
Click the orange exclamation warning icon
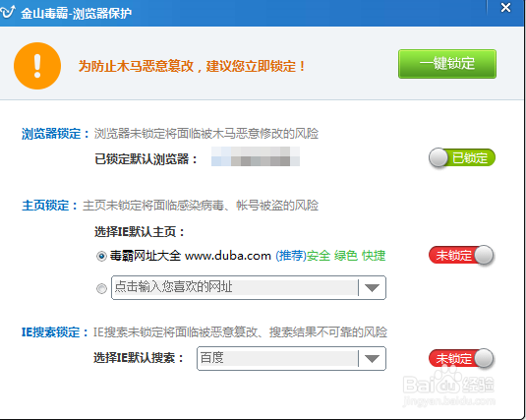37,66
